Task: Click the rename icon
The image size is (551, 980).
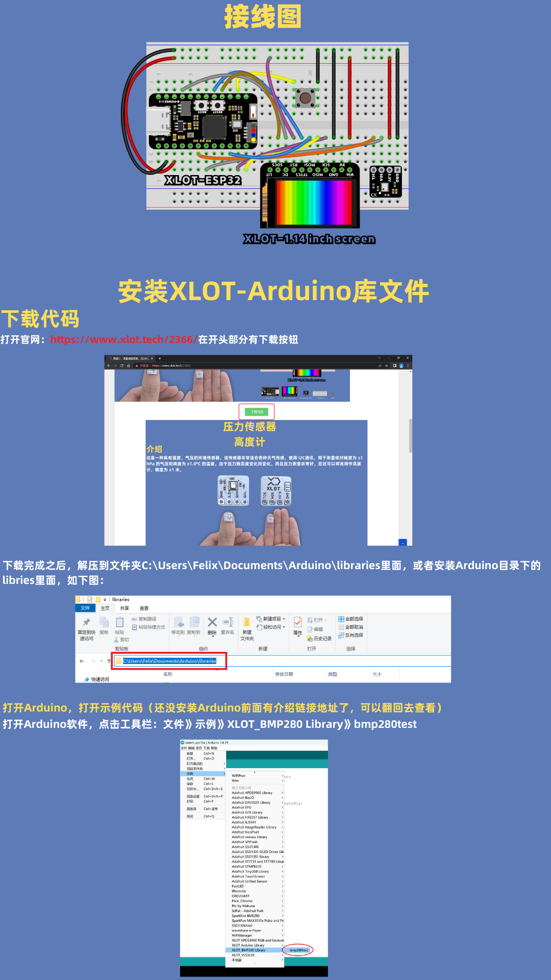Action: pos(228,622)
